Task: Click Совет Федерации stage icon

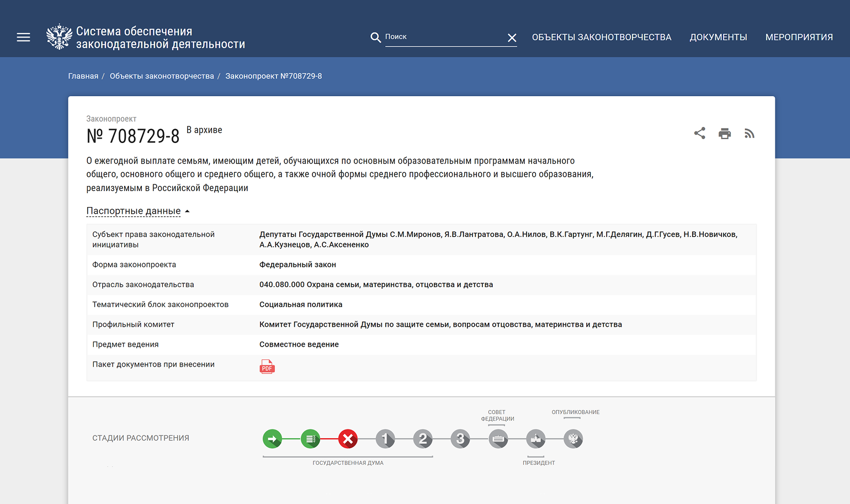Action: 498,439
